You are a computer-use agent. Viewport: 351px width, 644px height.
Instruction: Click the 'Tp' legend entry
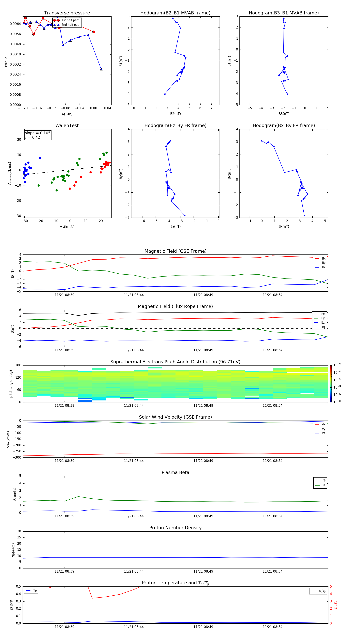[x=31, y=591]
